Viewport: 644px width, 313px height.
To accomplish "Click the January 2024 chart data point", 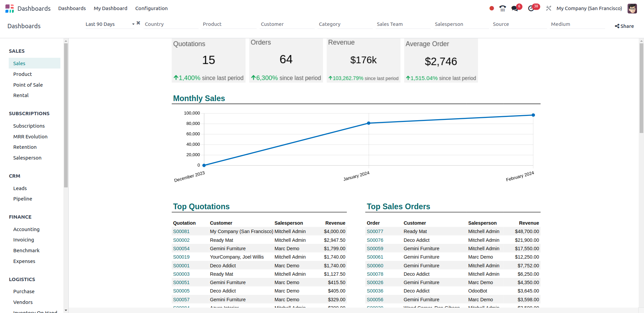I will (x=369, y=123).
